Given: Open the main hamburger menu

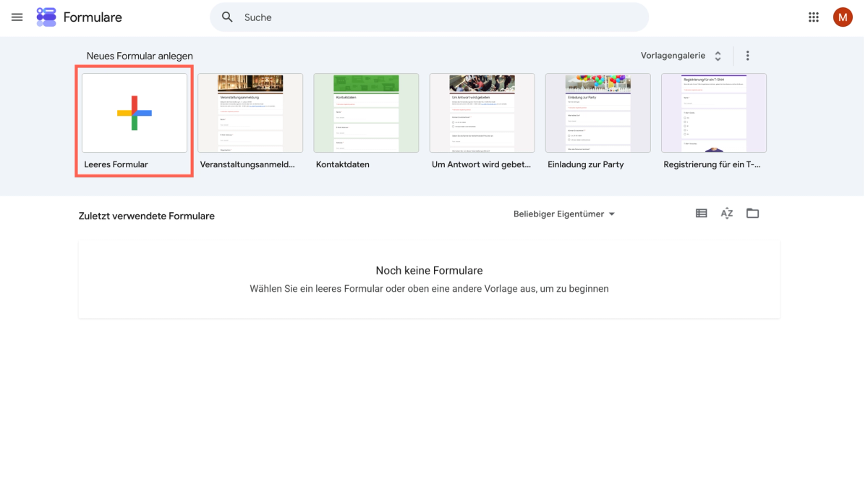Looking at the screenshot, I should pos(17,17).
